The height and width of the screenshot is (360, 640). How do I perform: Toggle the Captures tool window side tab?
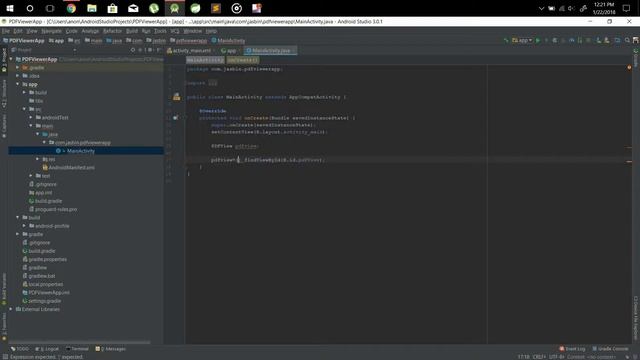4,125
